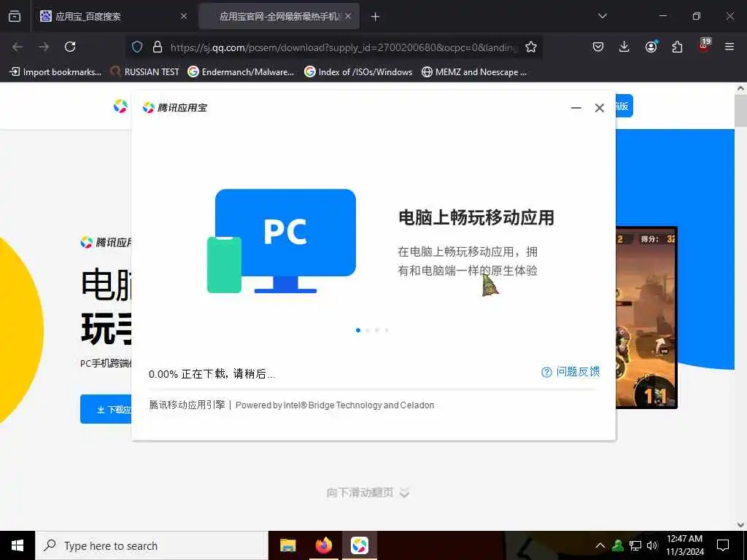This screenshot has height=560, width=747.
Task: Click the Powered by Intel Bridge Technology text
Action: 335,405
